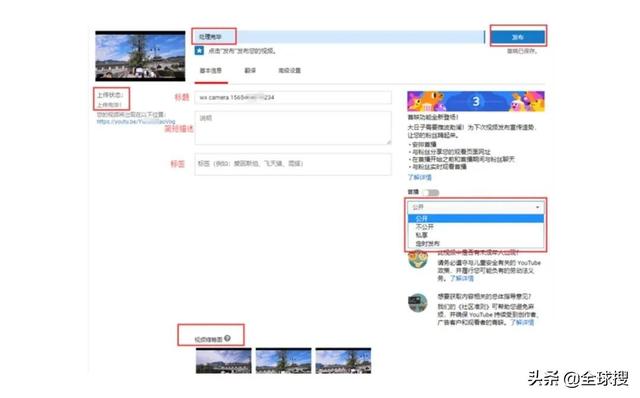Select the second video thumbnail option
Viewport: 640px width, 398px height.
click(283, 360)
